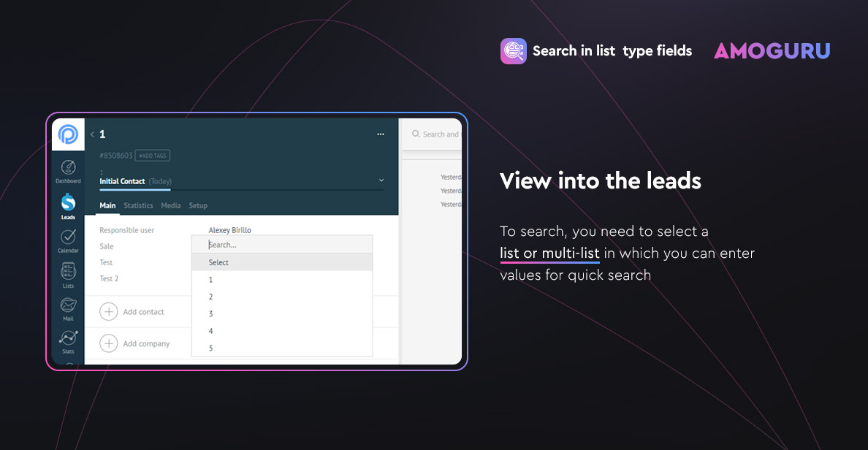Choose option 5 in the dropdown list
868x450 pixels.
tap(211, 348)
